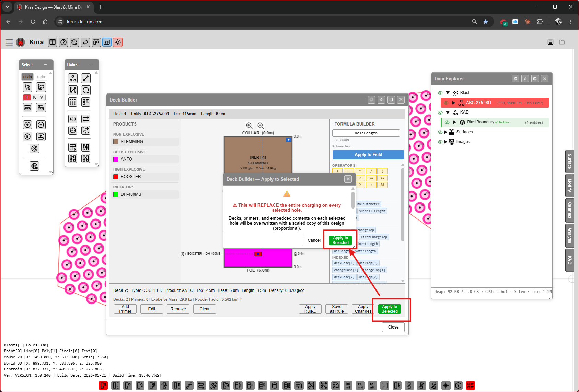Switch selection mode to V
Screen dimensions: 579x392
click(x=42, y=97)
